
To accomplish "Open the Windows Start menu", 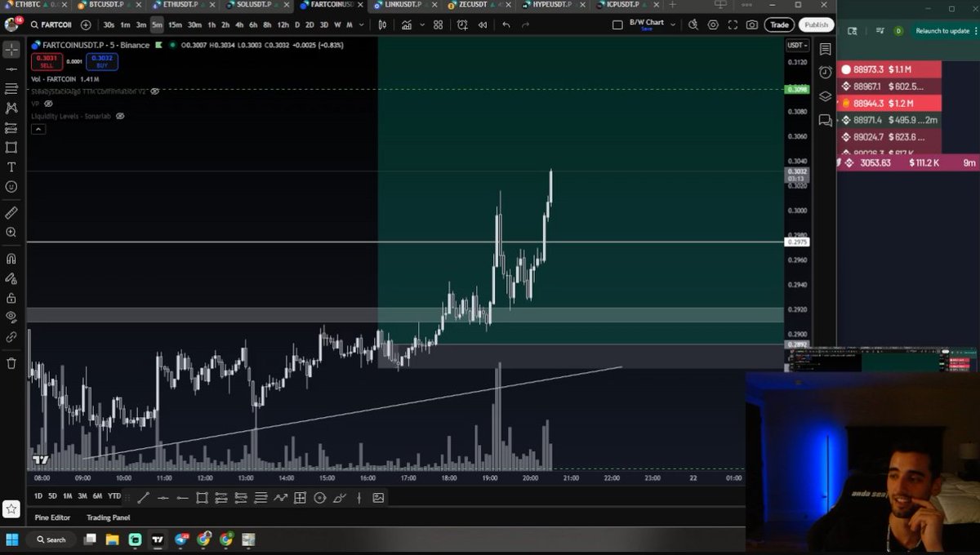I will pos(11,539).
